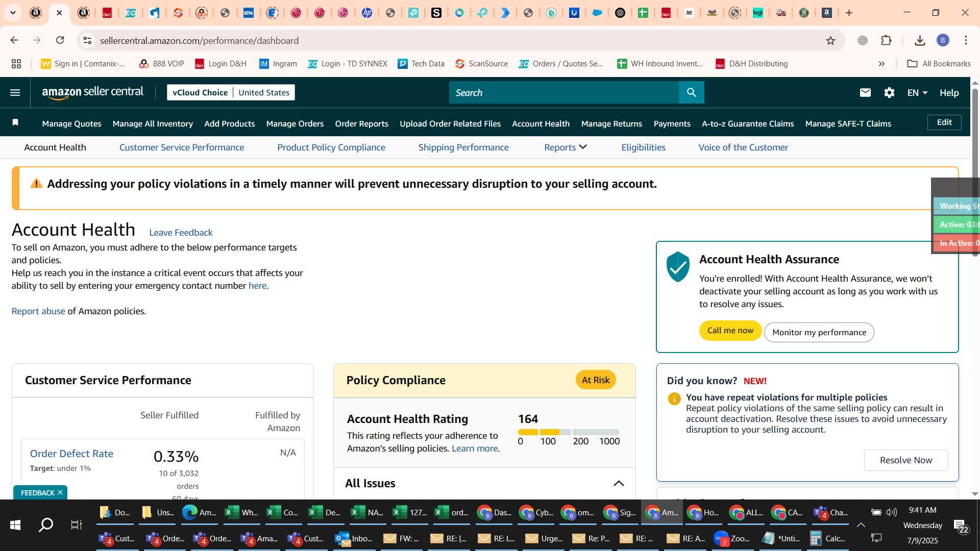Image resolution: width=980 pixels, height=551 pixels.
Task: Click the Help link in header
Action: point(949,92)
